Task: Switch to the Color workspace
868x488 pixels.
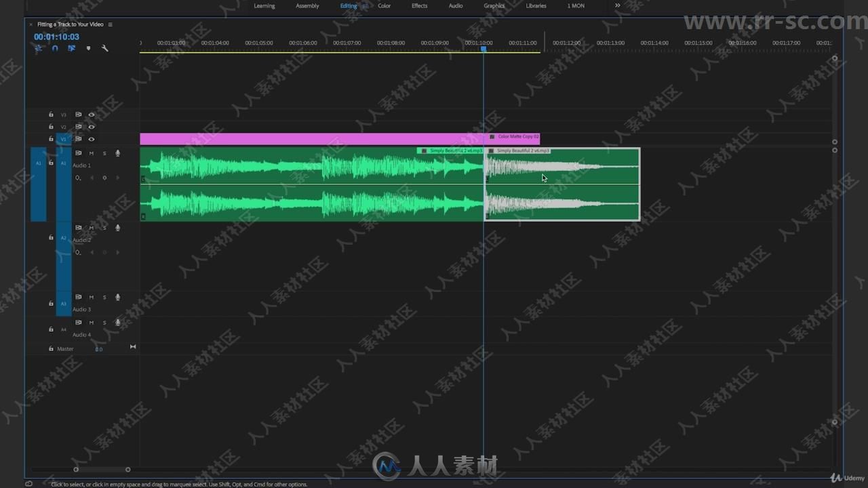Action: click(384, 6)
